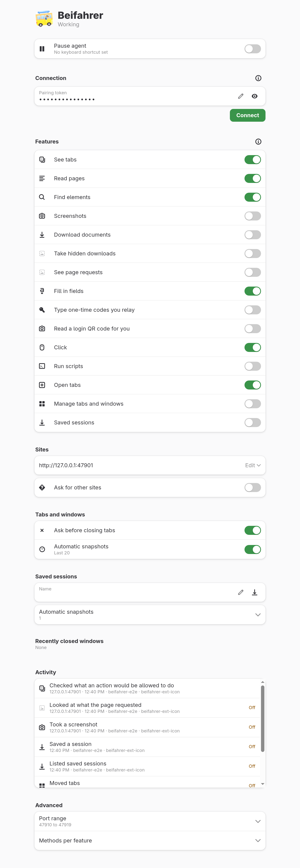Click the Read pages lines icon
This screenshot has width=300, height=868.
(x=42, y=179)
